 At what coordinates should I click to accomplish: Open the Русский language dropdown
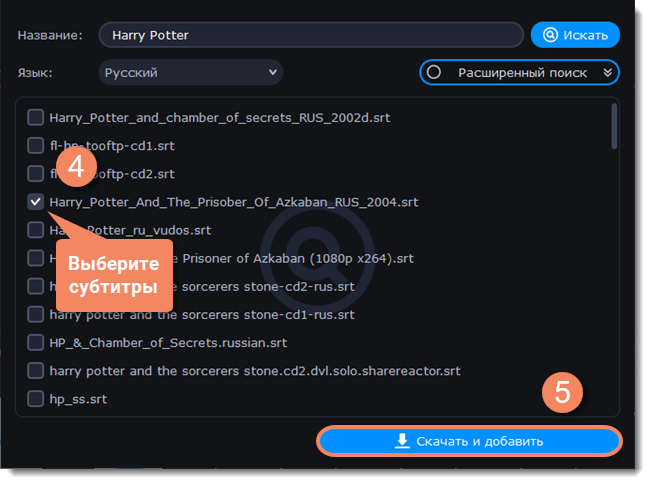coord(190,73)
